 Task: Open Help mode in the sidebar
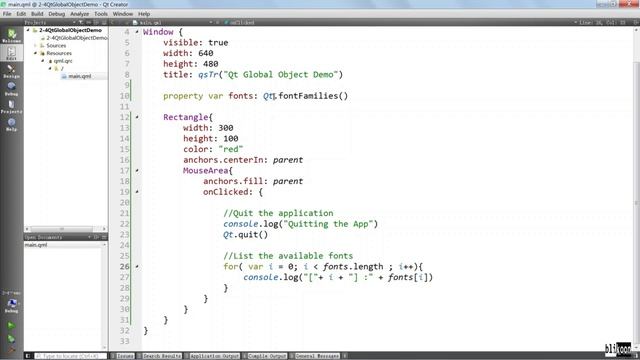pyautogui.click(x=11, y=124)
